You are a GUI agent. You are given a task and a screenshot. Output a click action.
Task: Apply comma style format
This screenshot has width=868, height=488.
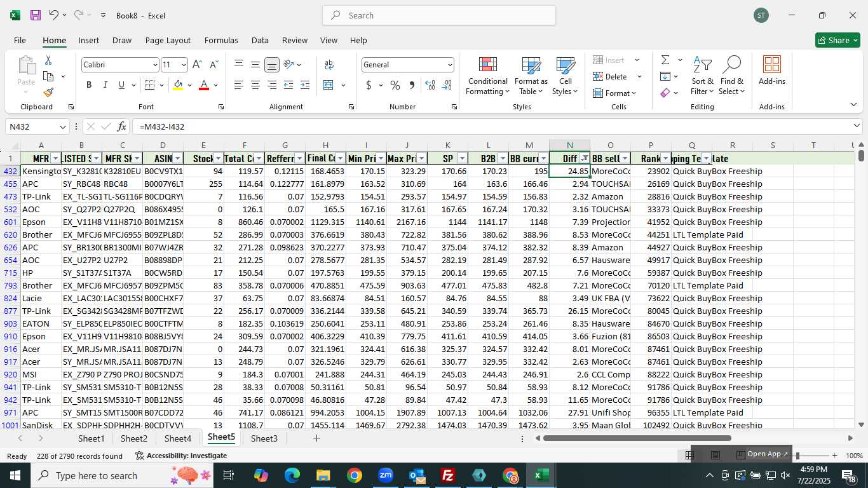(411, 85)
